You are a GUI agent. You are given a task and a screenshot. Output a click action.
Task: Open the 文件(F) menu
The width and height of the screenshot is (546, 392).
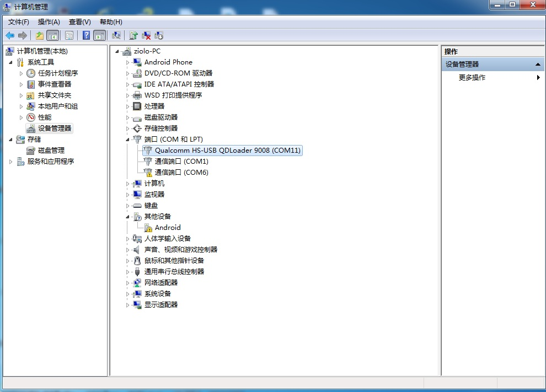point(18,22)
